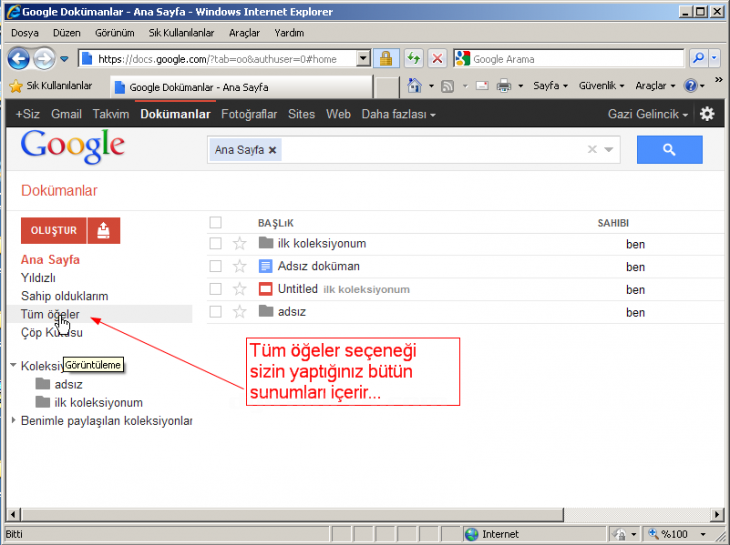Viewport: 730px width, 545px height.
Task: Open the Araçlar menu in menu bar
Action: [x=244, y=33]
